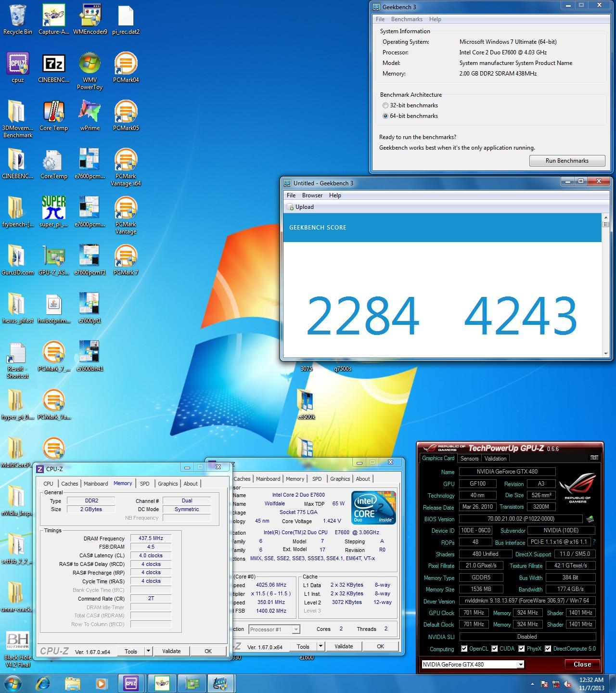Image resolution: width=616 pixels, height=693 pixels.
Task: Open the cpuz desktop shortcut
Action: pos(18,67)
